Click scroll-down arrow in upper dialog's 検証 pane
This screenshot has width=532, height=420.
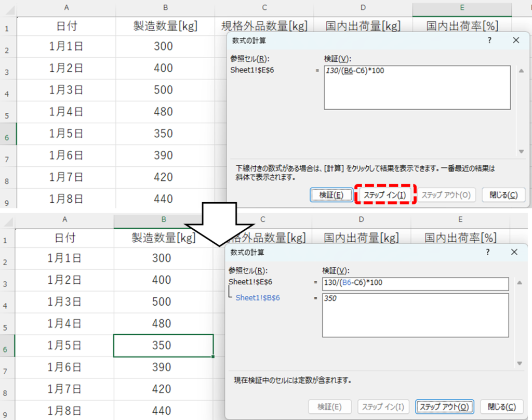[x=521, y=151]
